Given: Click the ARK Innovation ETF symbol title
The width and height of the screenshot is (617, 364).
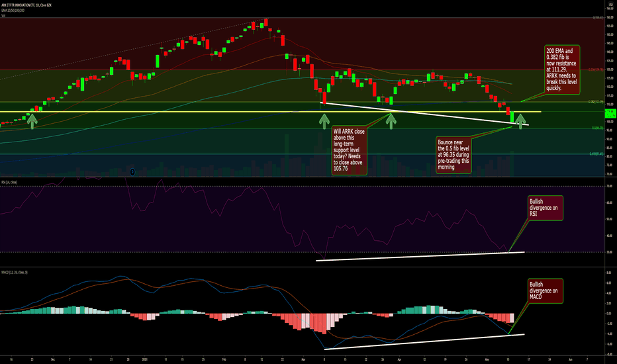Looking at the screenshot, I should pos(26,5).
